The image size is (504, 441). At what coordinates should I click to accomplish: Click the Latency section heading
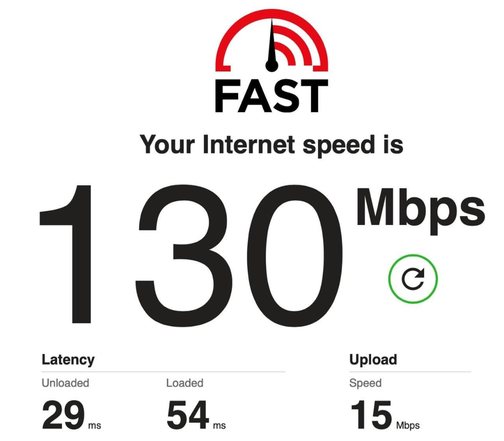[68, 359]
